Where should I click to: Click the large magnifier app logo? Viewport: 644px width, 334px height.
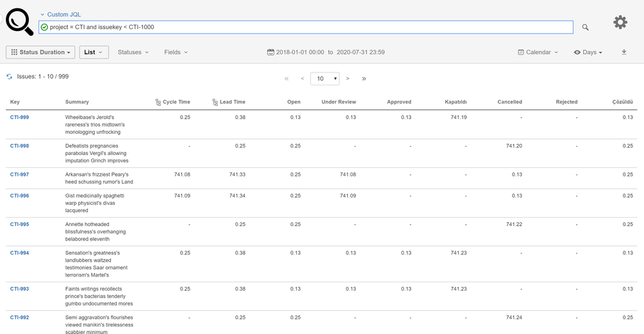pyautogui.click(x=19, y=21)
